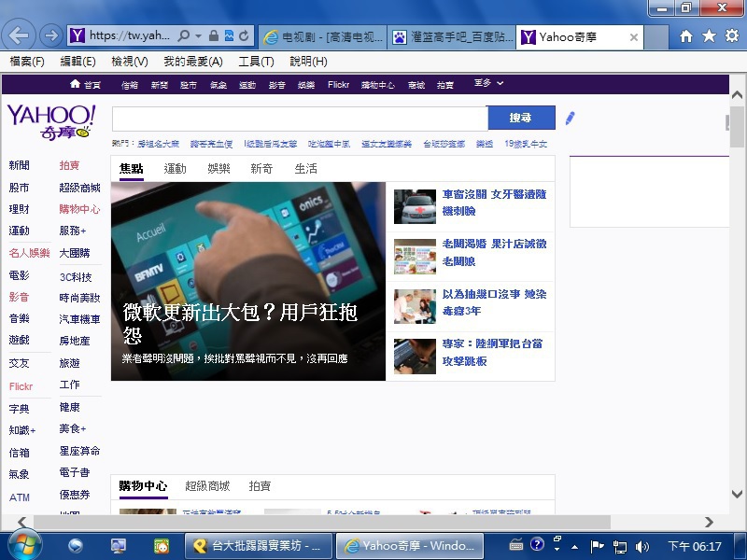Viewport: 747px width, 560px height.
Task: Click the security padlock icon in address bar
Action: (214, 35)
